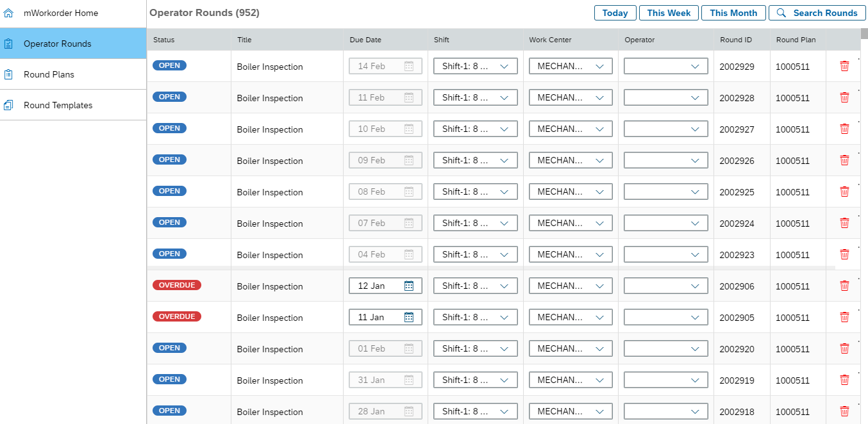
Task: Delete round 2002929 using trash icon
Action: (844, 66)
